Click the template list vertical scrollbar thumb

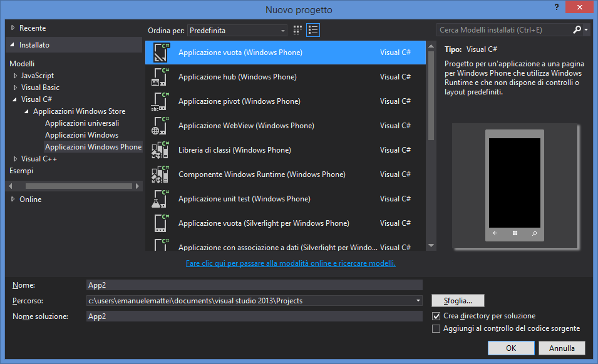pyautogui.click(x=431, y=96)
